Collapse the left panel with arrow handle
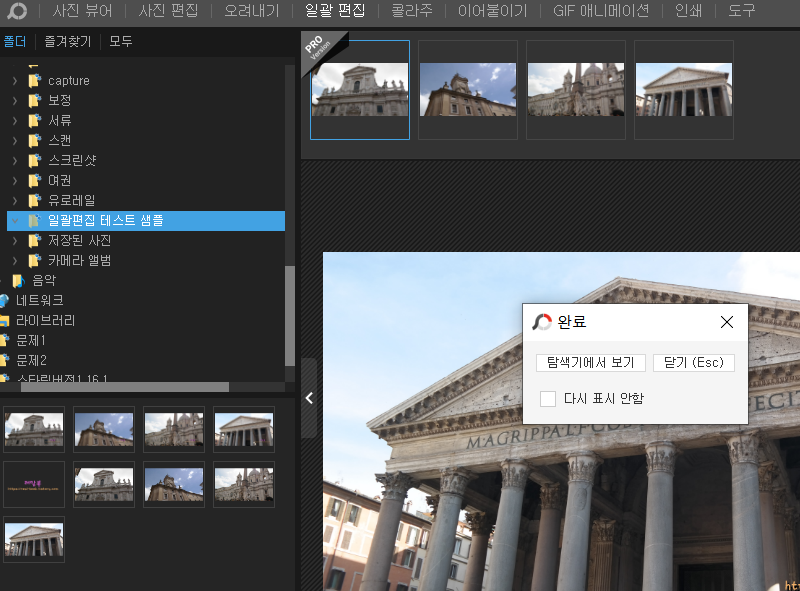Image resolution: width=800 pixels, height=591 pixels. (309, 398)
